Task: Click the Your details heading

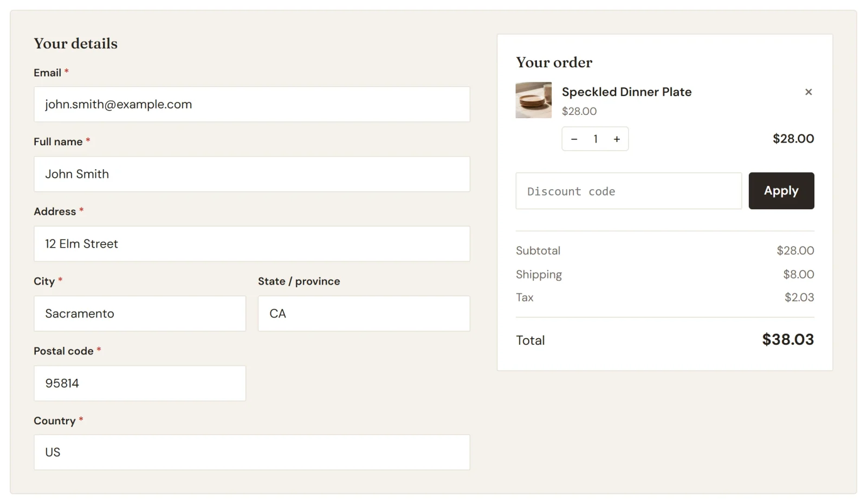Action: click(76, 43)
